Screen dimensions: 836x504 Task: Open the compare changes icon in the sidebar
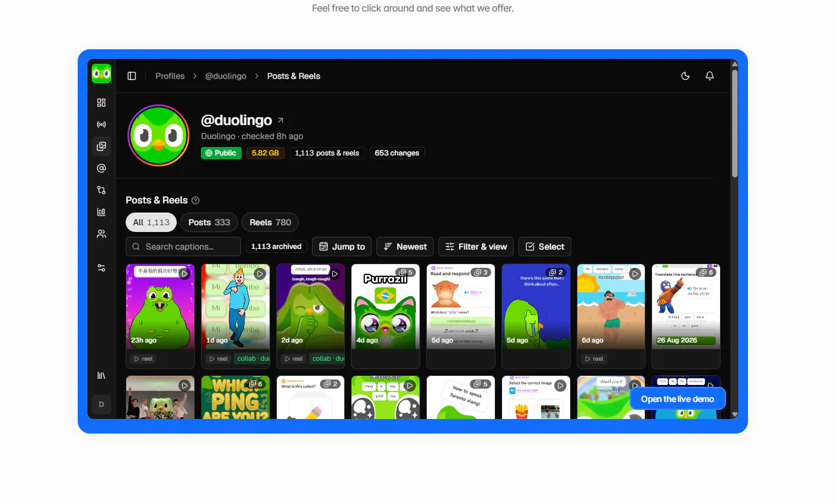click(101, 190)
